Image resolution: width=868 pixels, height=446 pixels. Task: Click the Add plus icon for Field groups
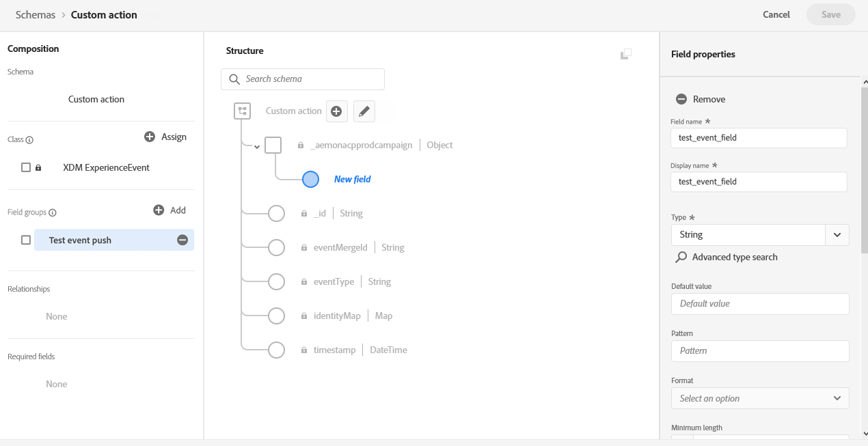(159, 210)
